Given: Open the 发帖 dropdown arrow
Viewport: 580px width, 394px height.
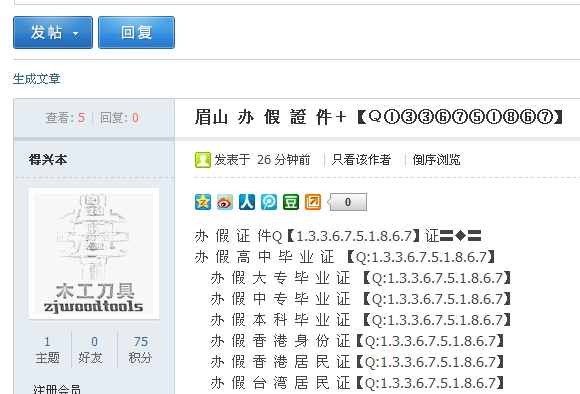Looking at the screenshot, I should click(x=75, y=33).
